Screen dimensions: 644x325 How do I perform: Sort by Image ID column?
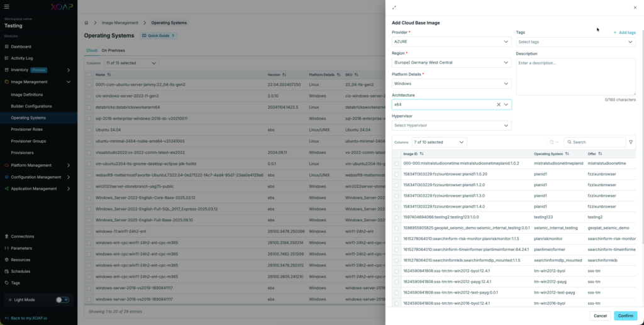point(421,153)
